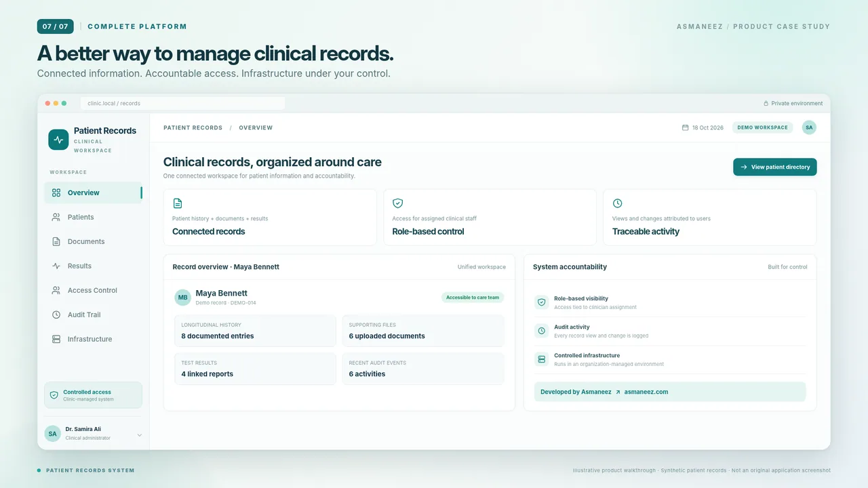Image resolution: width=868 pixels, height=488 pixels.
Task: Click the Private environment label
Action: [x=797, y=104]
